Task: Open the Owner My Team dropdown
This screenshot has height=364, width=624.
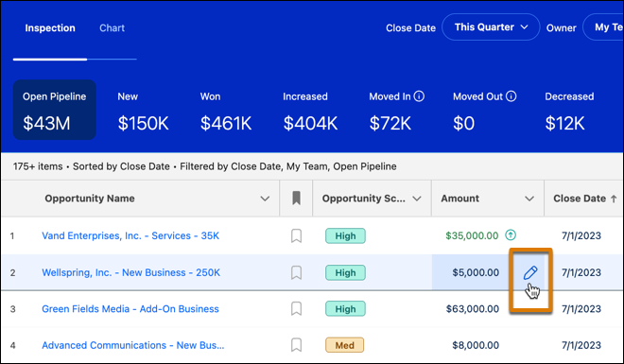Action: click(603, 27)
